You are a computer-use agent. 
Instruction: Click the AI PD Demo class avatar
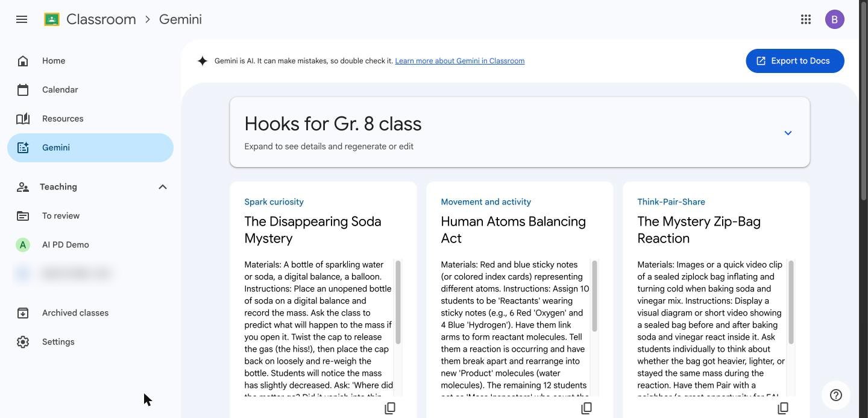click(x=23, y=245)
